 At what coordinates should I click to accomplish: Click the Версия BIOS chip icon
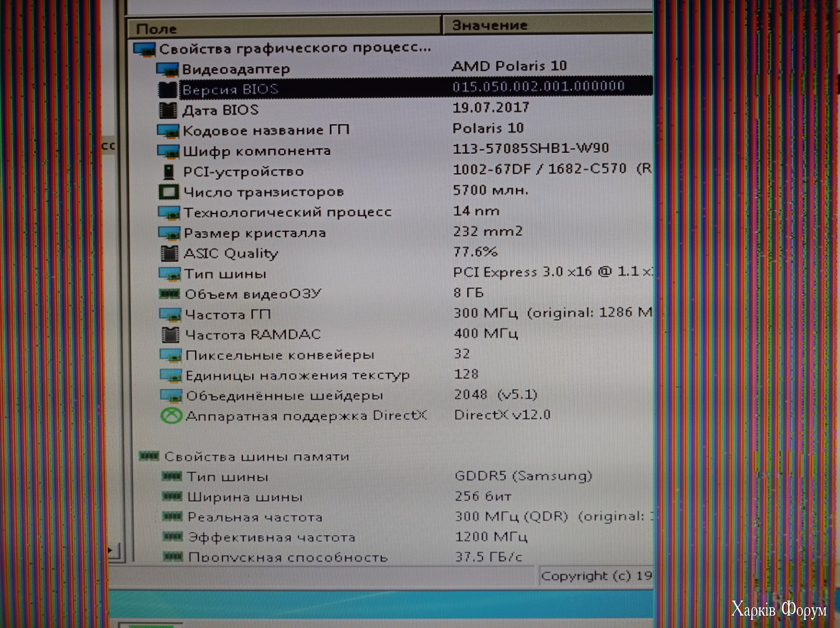click(167, 90)
